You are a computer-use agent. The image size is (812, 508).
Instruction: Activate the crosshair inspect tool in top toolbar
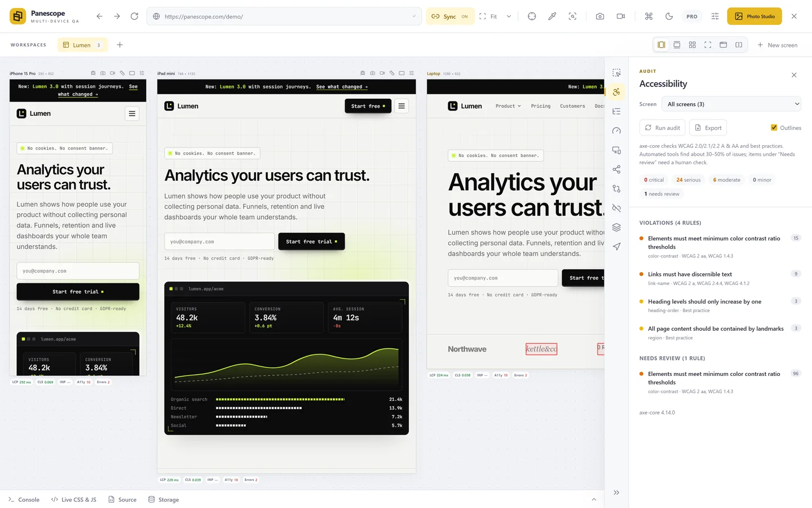[532, 16]
